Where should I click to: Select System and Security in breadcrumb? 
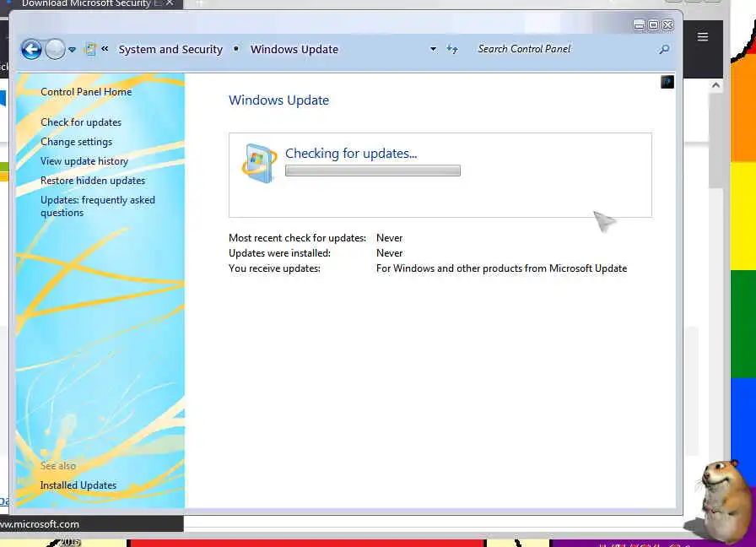[170, 49]
